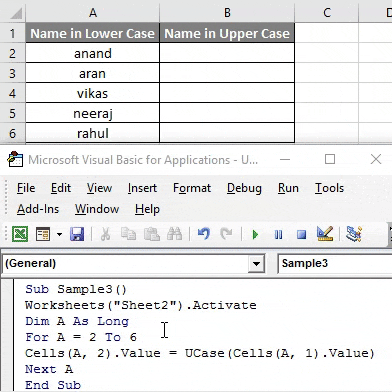The image size is (392, 392).
Task: Close the Visual Basic for Applications window
Action: [x=376, y=159]
